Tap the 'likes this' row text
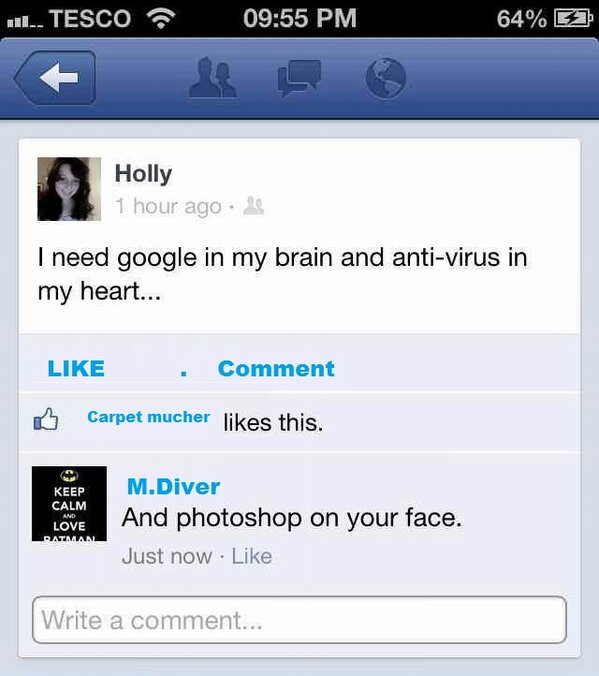The height and width of the screenshot is (676, 599). pyautogui.click(x=273, y=422)
